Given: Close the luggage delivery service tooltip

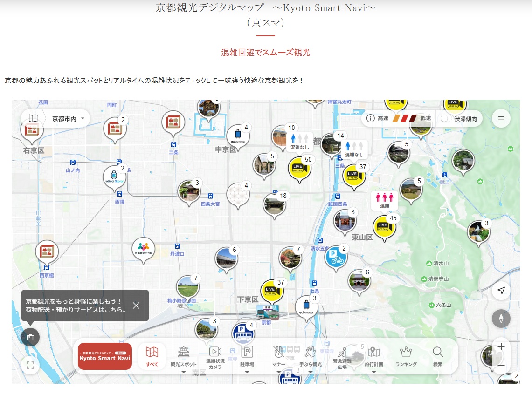Looking at the screenshot, I should click(136, 306).
